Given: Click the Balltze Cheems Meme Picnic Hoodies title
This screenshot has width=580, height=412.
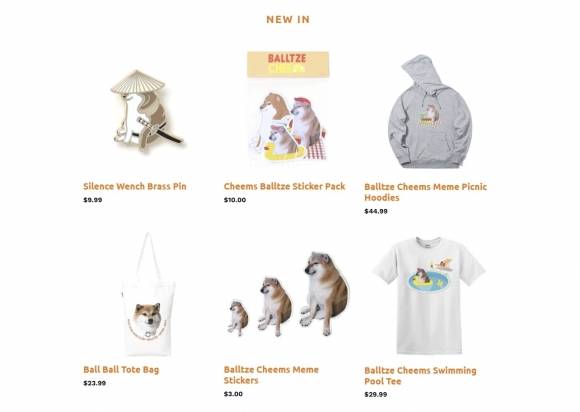Looking at the screenshot, I should 426,192.
